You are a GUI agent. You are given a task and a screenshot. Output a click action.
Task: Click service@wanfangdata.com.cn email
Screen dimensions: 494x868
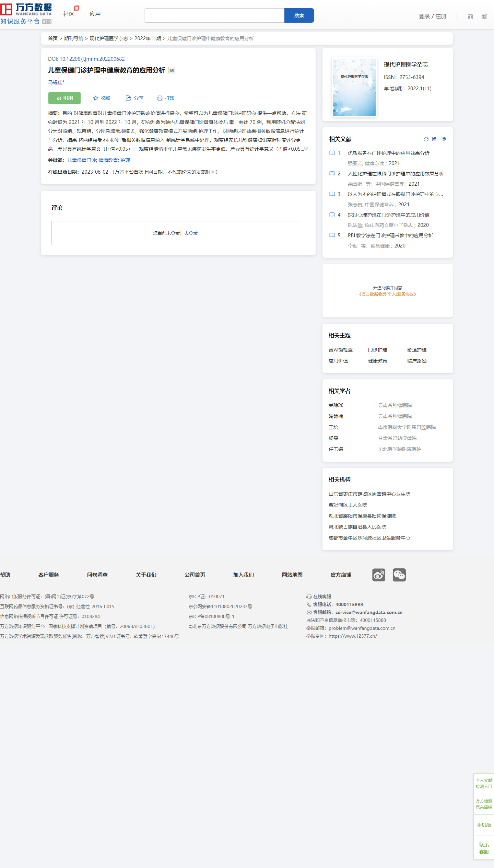click(369, 612)
